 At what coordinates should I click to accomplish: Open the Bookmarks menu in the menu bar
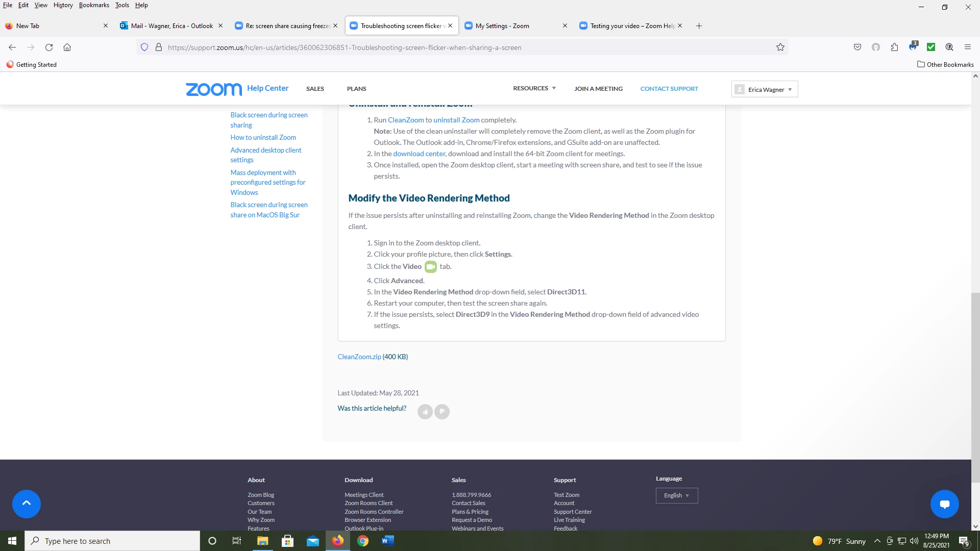pyautogui.click(x=94, y=5)
